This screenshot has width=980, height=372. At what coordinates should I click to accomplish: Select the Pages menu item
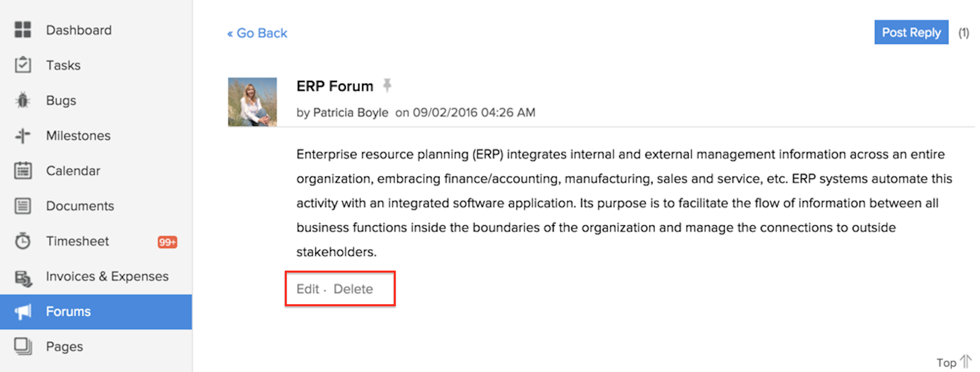click(x=64, y=347)
